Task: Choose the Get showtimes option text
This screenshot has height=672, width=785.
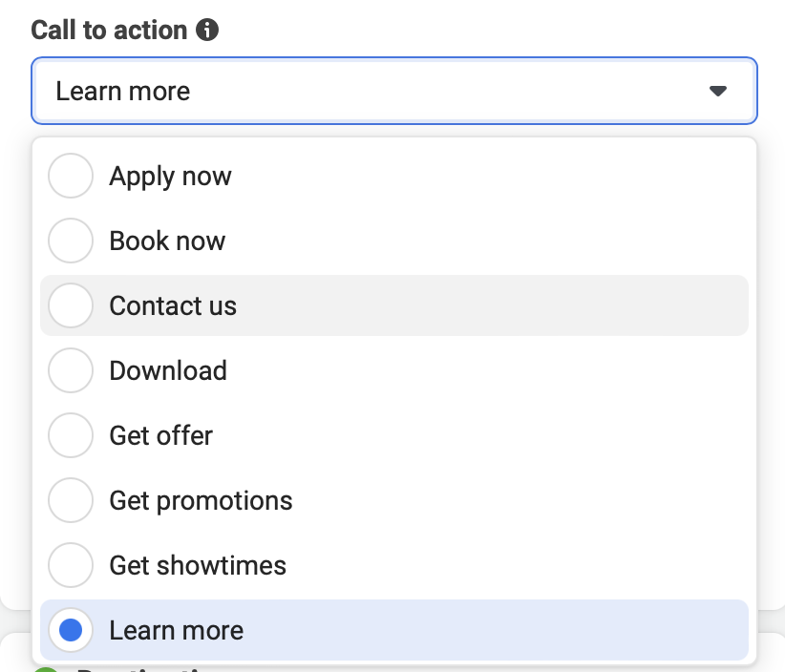Action: (198, 565)
